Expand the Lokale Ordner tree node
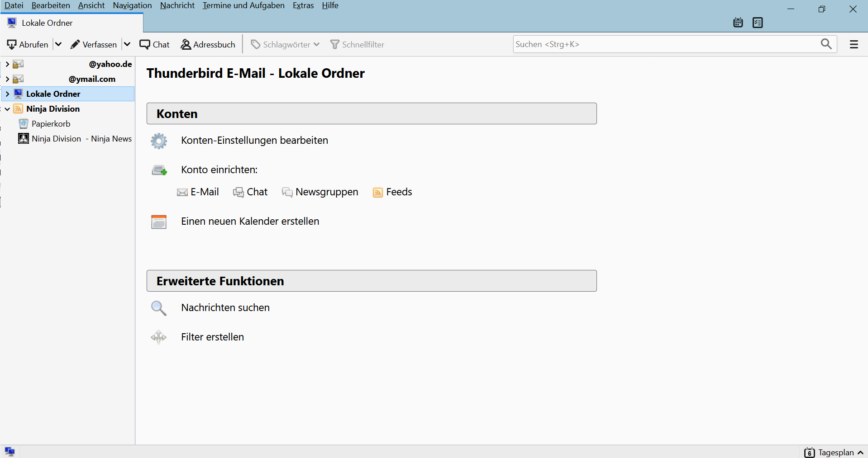Viewport: 868px width, 458px height. point(7,94)
